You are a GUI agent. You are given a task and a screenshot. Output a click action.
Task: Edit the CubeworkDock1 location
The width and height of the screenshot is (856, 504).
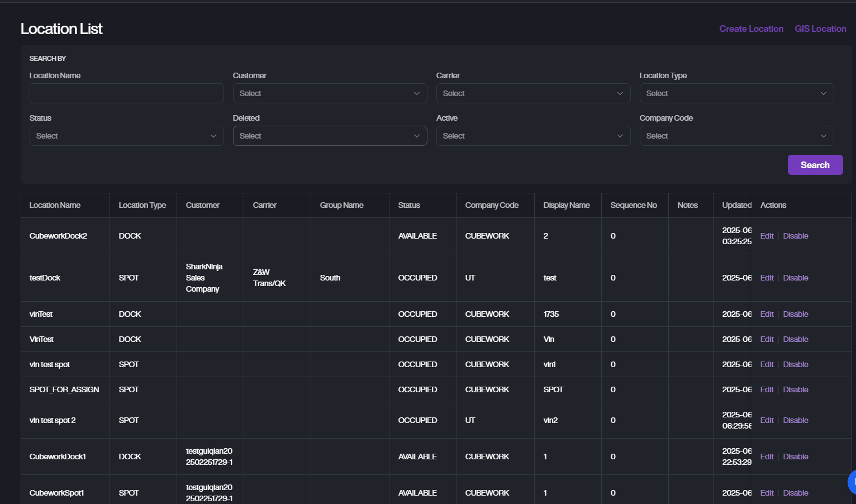pyautogui.click(x=767, y=457)
